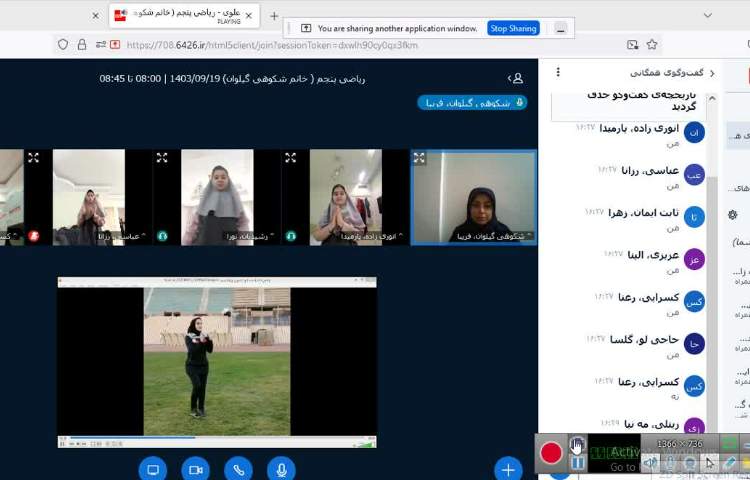Toggle the recorder microphone icon
The image size is (750, 480).
click(670, 463)
